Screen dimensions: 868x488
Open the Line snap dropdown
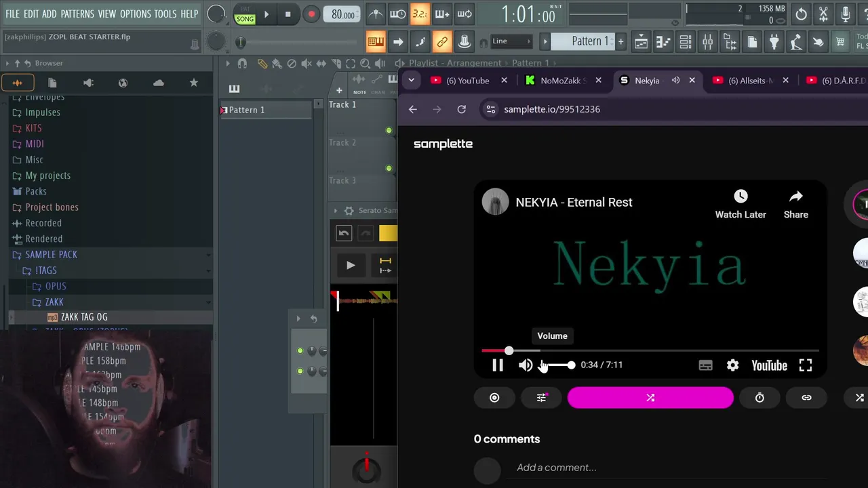click(x=510, y=41)
